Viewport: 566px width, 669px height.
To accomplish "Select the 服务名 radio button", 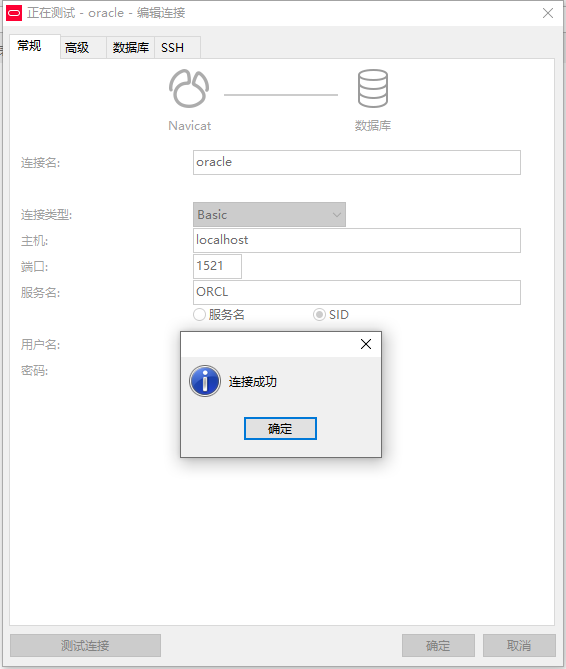I will point(199,315).
